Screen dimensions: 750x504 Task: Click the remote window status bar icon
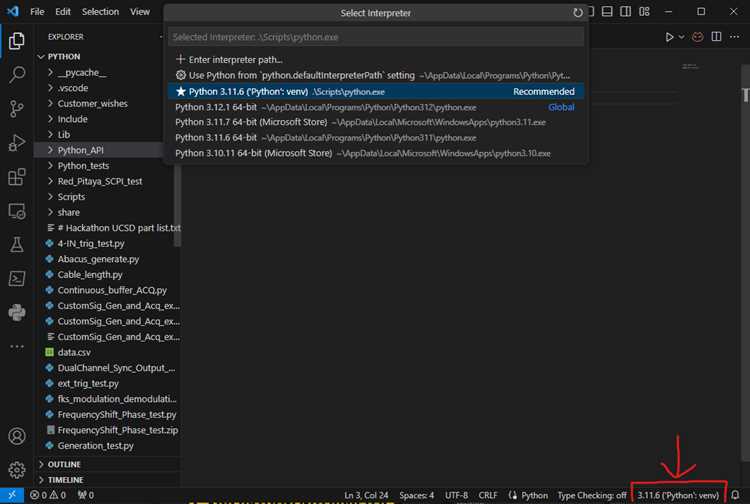[x=12, y=495]
